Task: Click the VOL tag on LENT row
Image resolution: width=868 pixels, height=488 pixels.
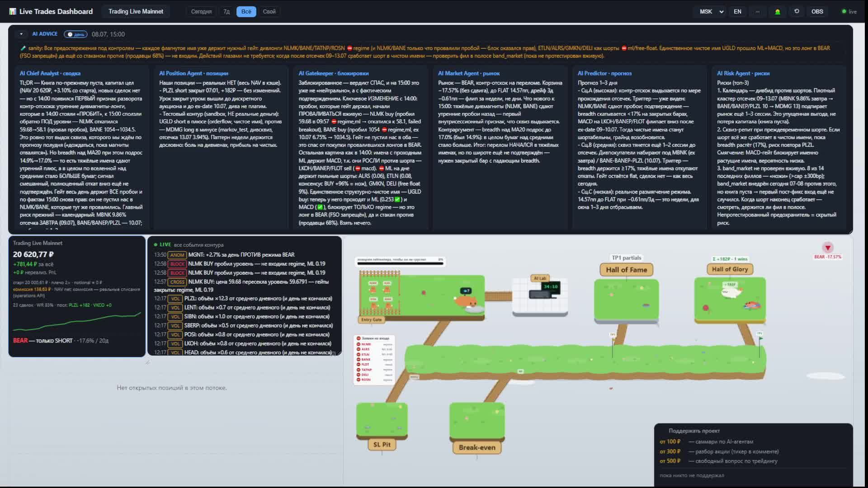Action: click(175, 308)
